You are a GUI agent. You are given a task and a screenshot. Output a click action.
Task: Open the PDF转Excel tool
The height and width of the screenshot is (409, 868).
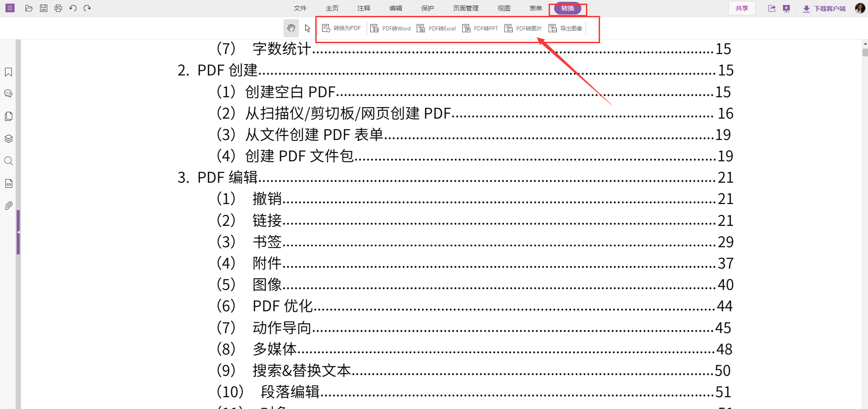(x=436, y=28)
